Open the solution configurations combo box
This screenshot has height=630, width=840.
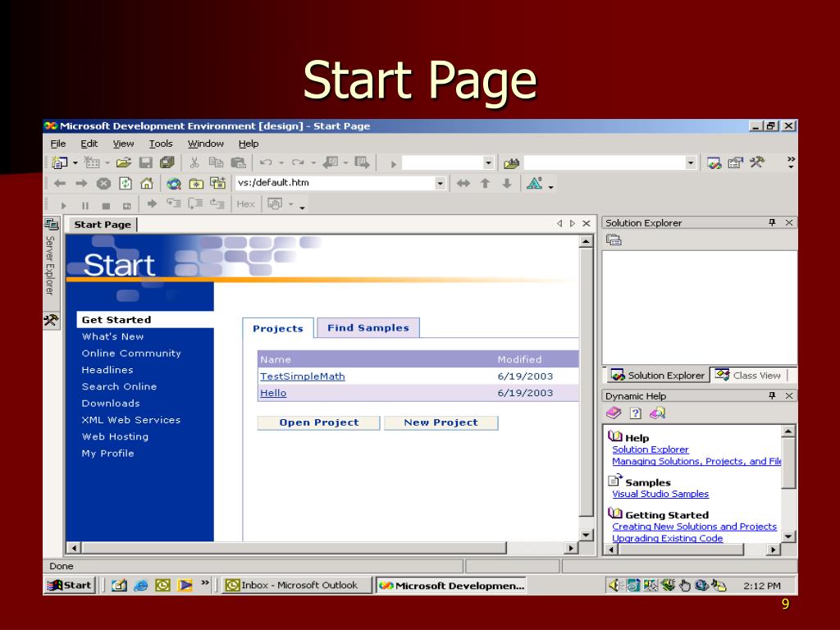tap(448, 163)
